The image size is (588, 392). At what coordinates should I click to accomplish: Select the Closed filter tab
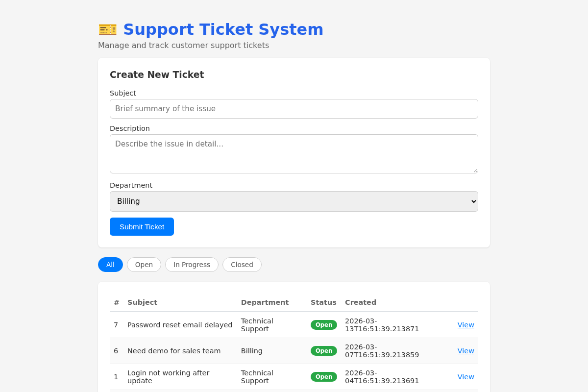pyautogui.click(x=242, y=264)
